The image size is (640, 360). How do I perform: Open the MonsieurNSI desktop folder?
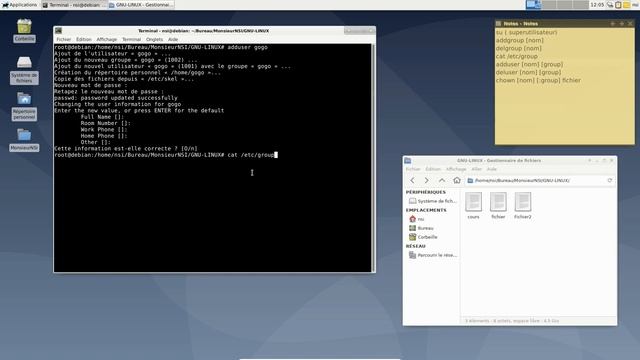[24, 140]
